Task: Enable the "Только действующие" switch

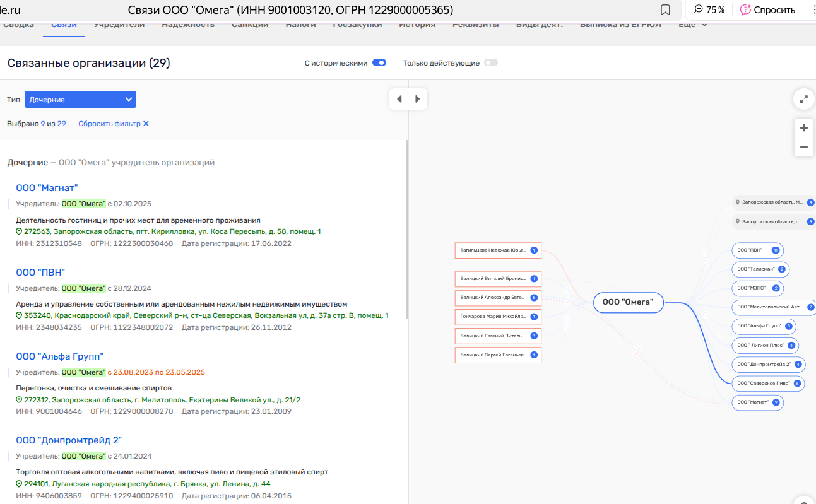Action: (x=490, y=63)
